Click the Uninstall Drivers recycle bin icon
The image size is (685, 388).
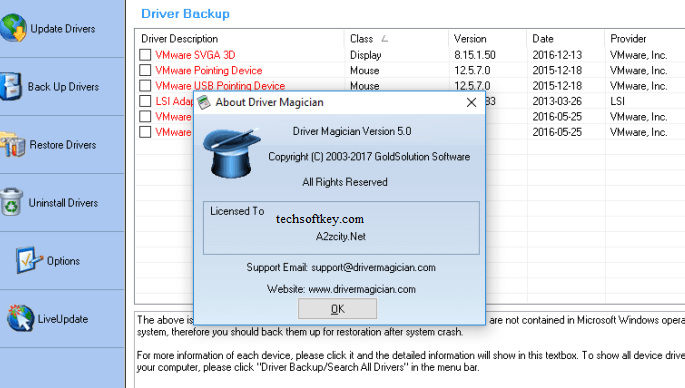pyautogui.click(x=11, y=202)
